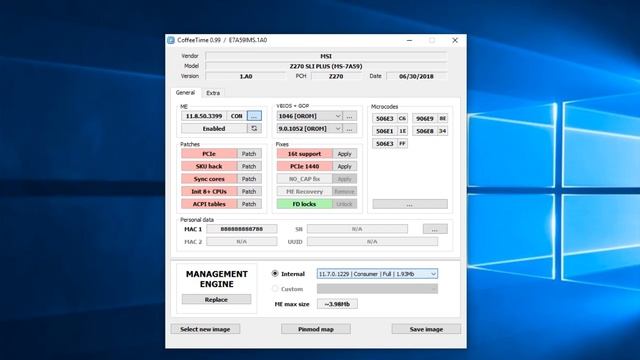This screenshot has width=640, height=360.
Task: Close the CoffeeTime window
Action: (x=455, y=40)
